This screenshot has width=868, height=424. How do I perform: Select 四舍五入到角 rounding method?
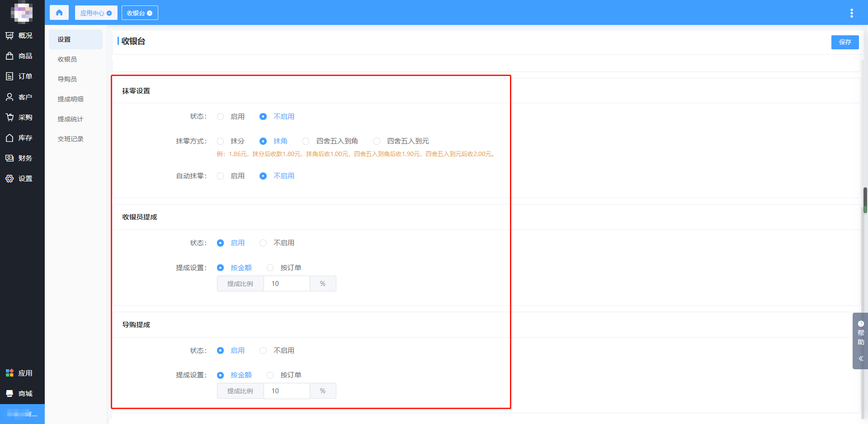pos(306,141)
